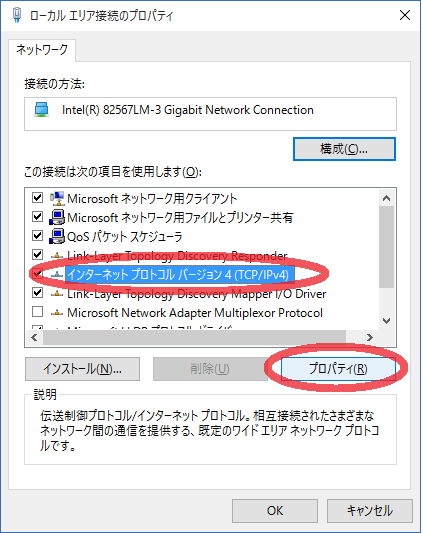Enable the Microsoft Network Adapter Multiplexor Protocol checkbox
The image size is (423, 533).
pos(37,311)
